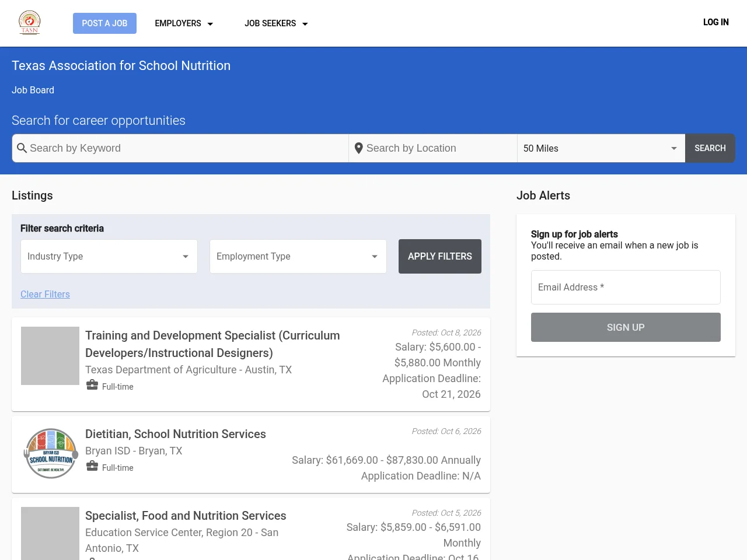Click the Clear Filters link

[x=45, y=294]
